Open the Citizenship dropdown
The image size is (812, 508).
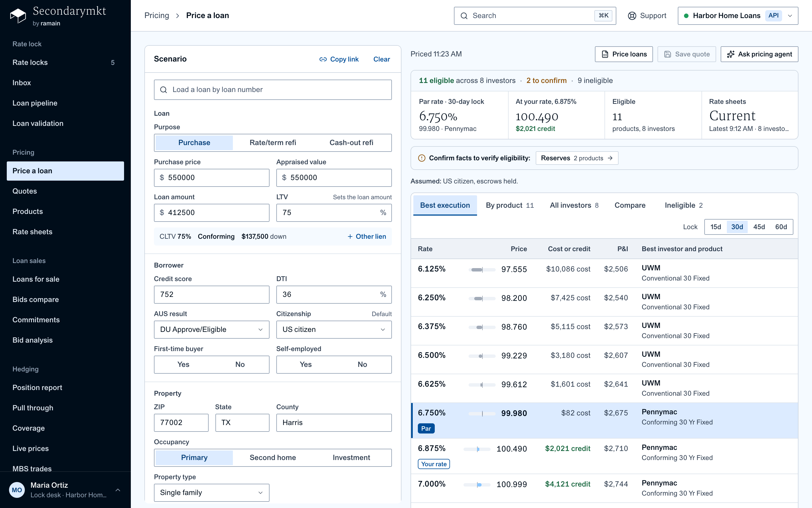click(x=334, y=330)
